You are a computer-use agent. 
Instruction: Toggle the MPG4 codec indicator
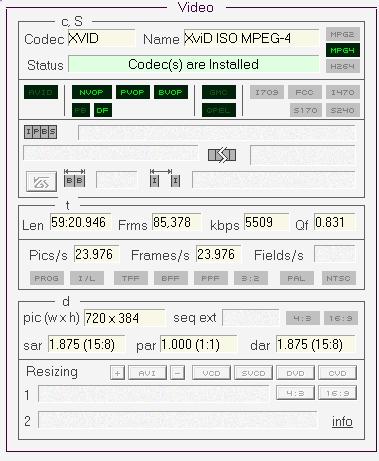click(343, 50)
